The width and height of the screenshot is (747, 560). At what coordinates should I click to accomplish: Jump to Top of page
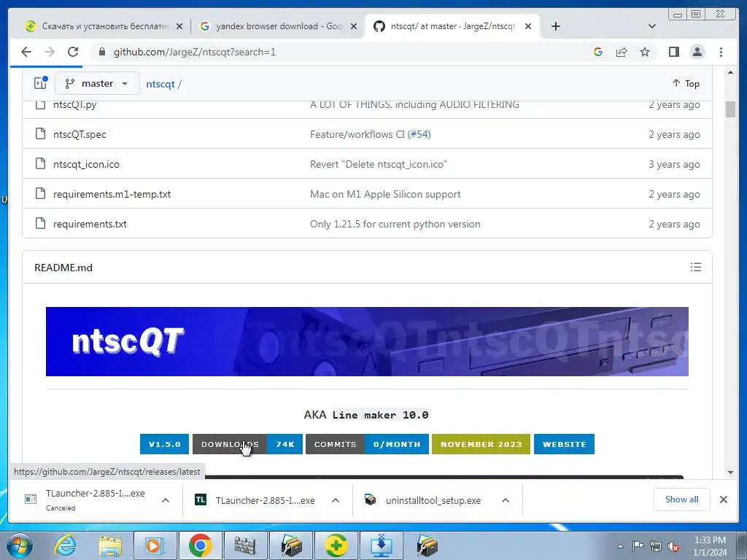click(686, 83)
